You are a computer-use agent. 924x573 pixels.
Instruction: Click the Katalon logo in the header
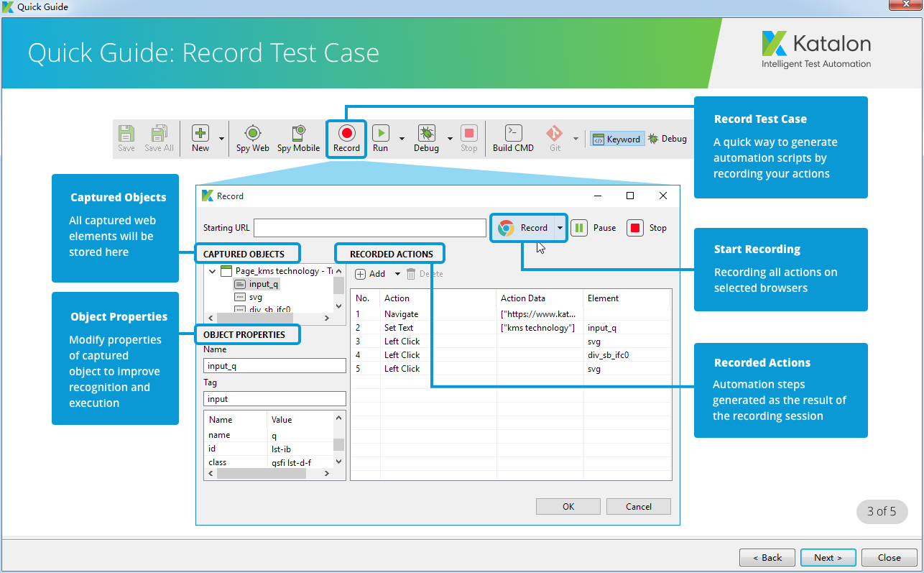tap(816, 49)
